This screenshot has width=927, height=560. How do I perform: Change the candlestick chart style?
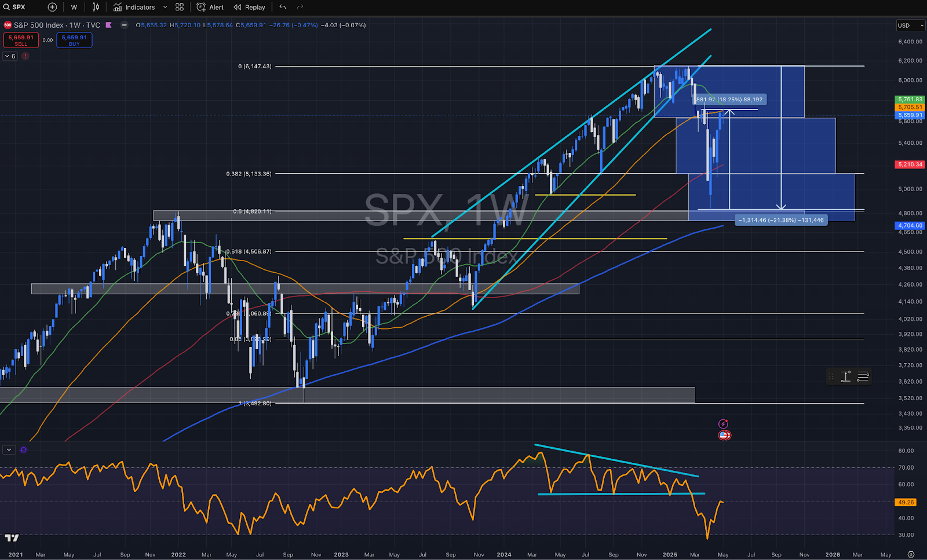point(96,7)
